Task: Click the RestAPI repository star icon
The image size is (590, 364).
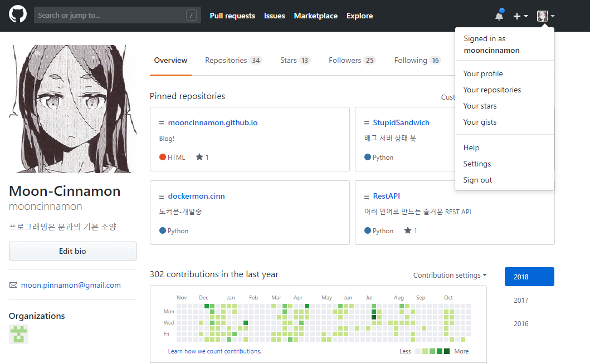Action: (408, 230)
